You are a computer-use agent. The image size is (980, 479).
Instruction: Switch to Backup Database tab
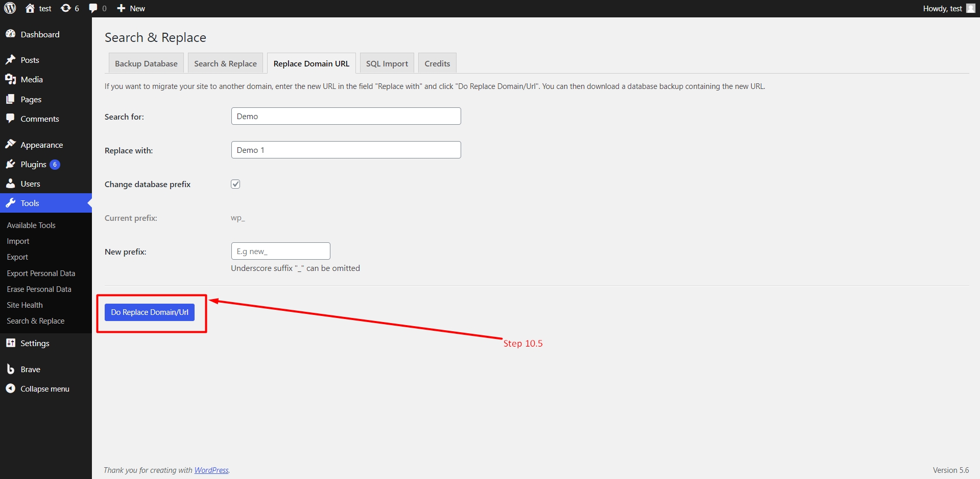pos(146,63)
